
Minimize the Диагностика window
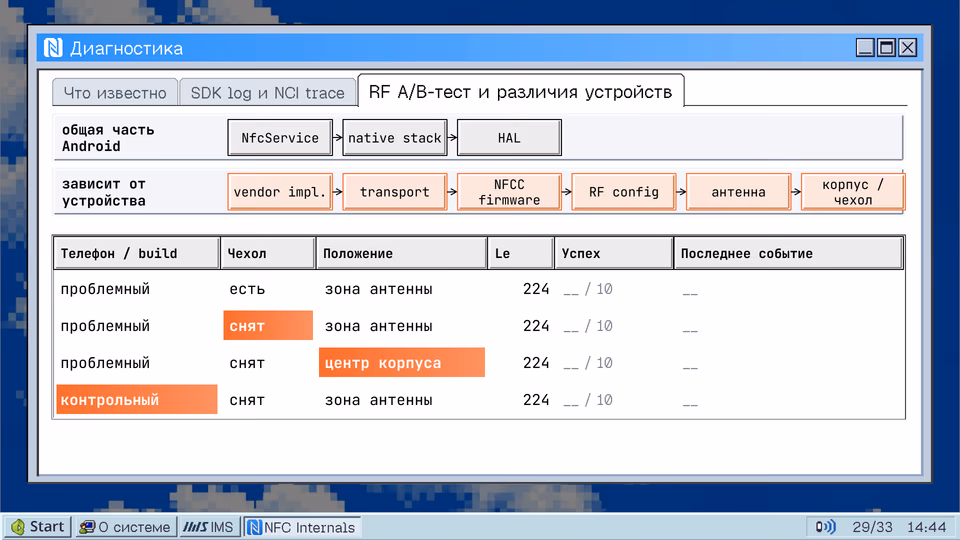(864, 47)
